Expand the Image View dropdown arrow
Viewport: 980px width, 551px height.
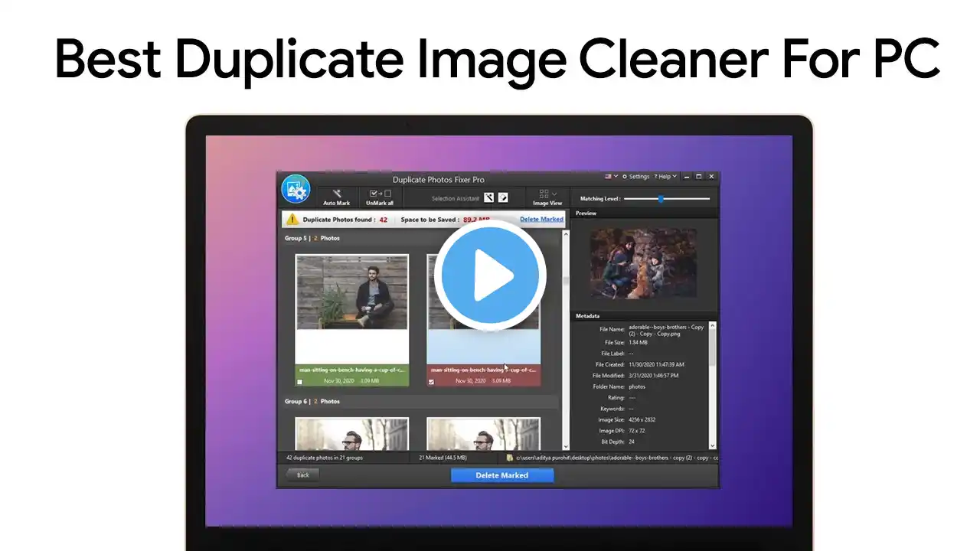pos(554,194)
